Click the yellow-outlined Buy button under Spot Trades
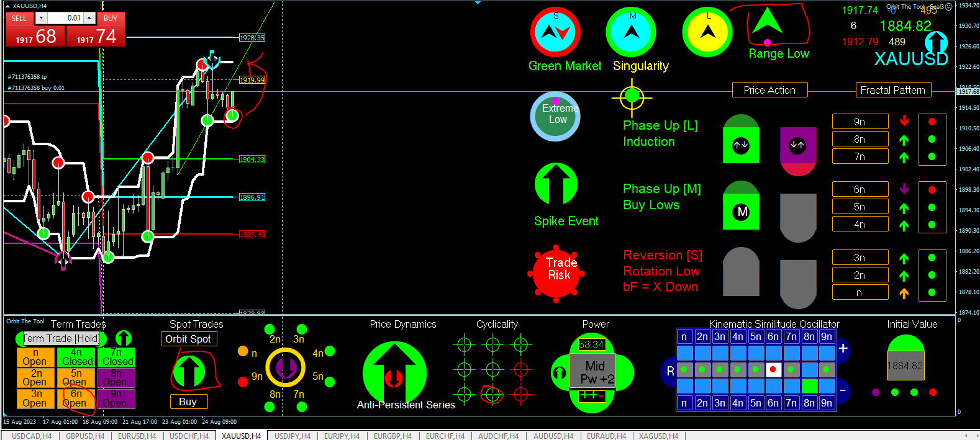This screenshot has width=980, height=440. click(188, 402)
